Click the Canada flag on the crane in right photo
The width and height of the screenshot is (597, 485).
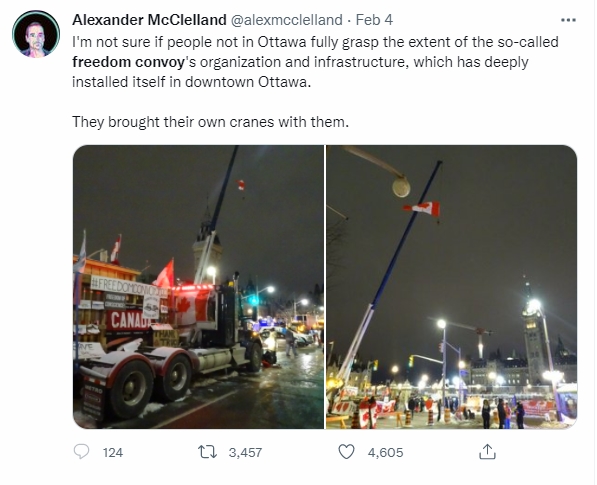tap(422, 209)
